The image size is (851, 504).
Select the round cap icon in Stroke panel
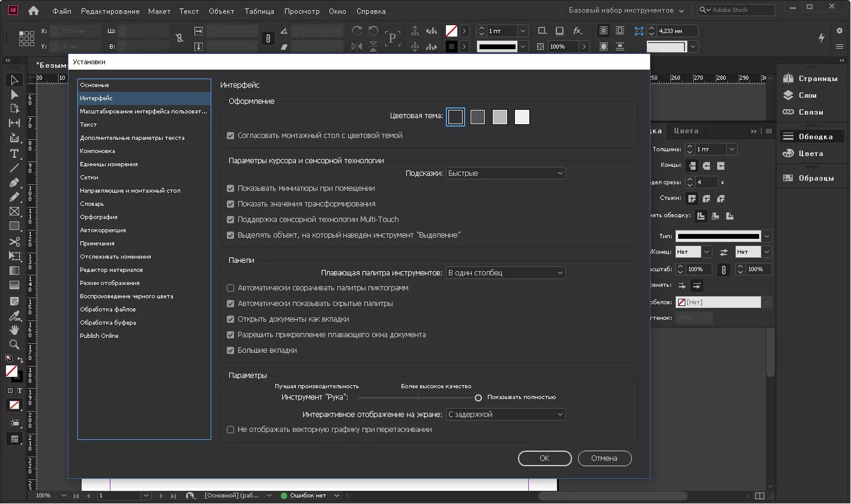pos(706,166)
